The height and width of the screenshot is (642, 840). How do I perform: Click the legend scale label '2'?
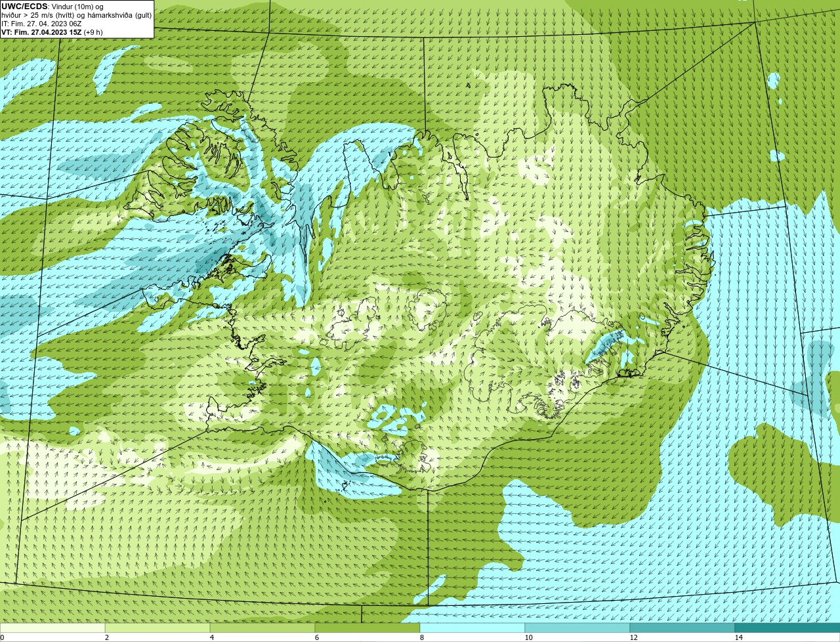tap(106, 637)
